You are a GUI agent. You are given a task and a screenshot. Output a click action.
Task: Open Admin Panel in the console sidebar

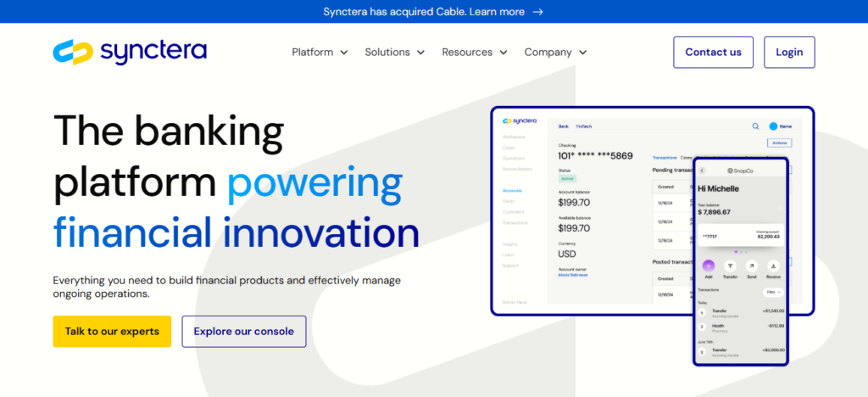[x=515, y=302]
